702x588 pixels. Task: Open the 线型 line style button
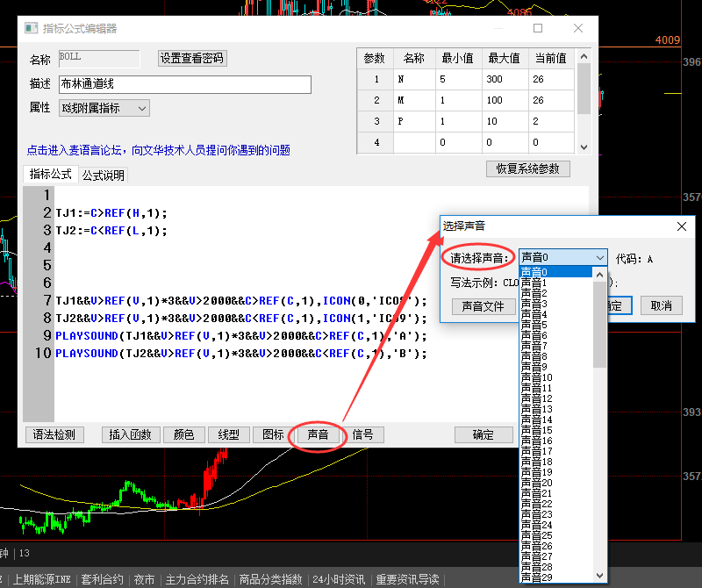click(228, 434)
